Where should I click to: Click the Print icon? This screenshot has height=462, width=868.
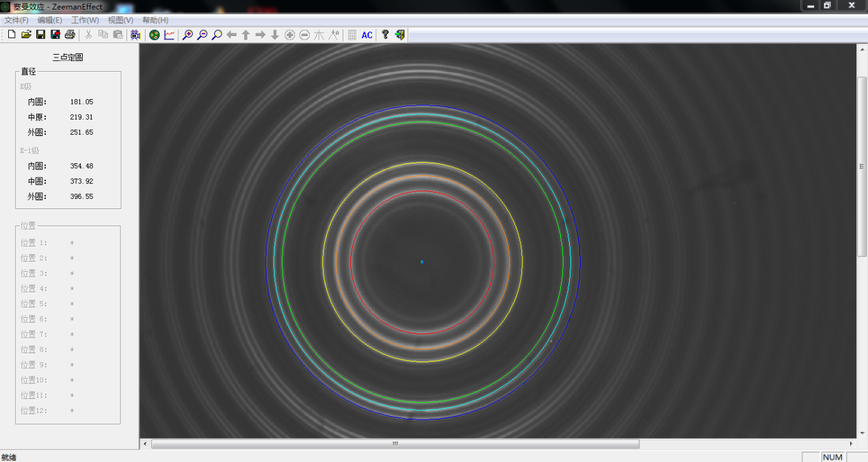69,35
